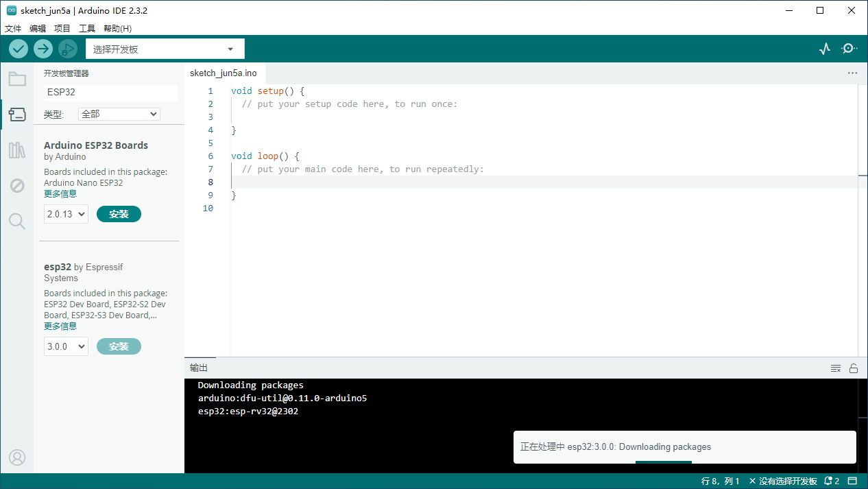Open the version dropdown showing 2.0.13
This screenshot has height=489, width=868.
click(67, 214)
